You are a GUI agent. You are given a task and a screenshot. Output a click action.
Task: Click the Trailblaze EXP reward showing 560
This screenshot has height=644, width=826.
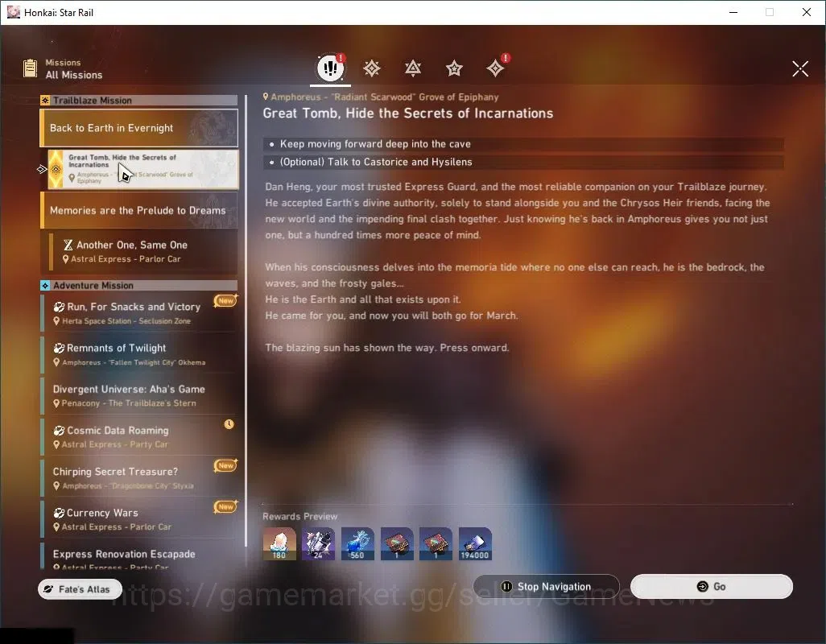357,543
